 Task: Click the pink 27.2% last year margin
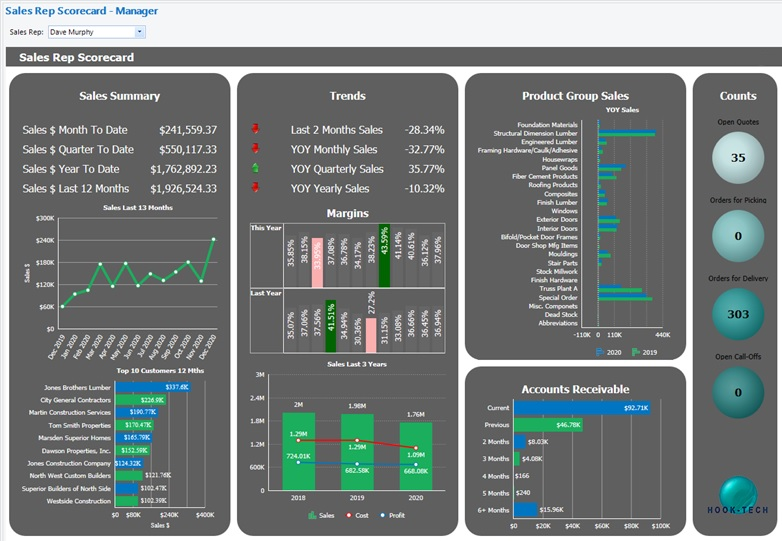coord(371,335)
